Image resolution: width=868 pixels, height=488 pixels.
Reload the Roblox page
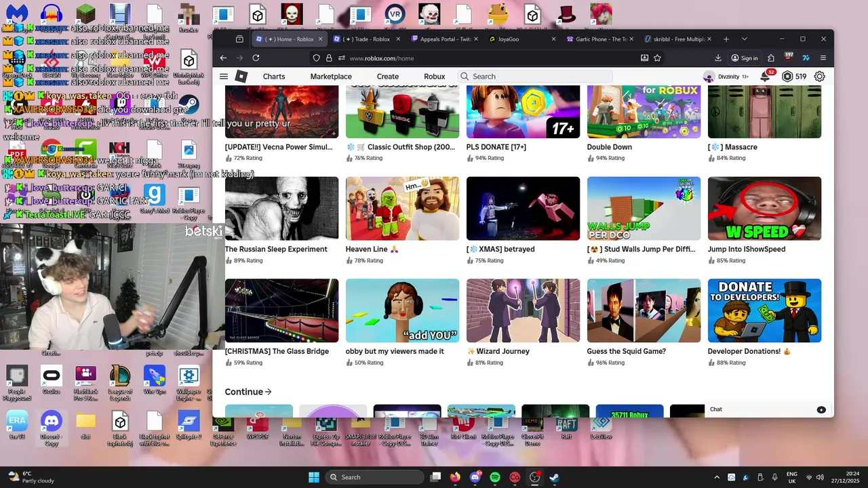pos(256,58)
